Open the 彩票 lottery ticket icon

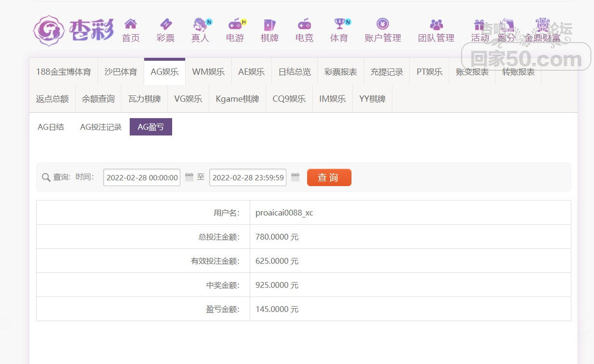[x=165, y=24]
